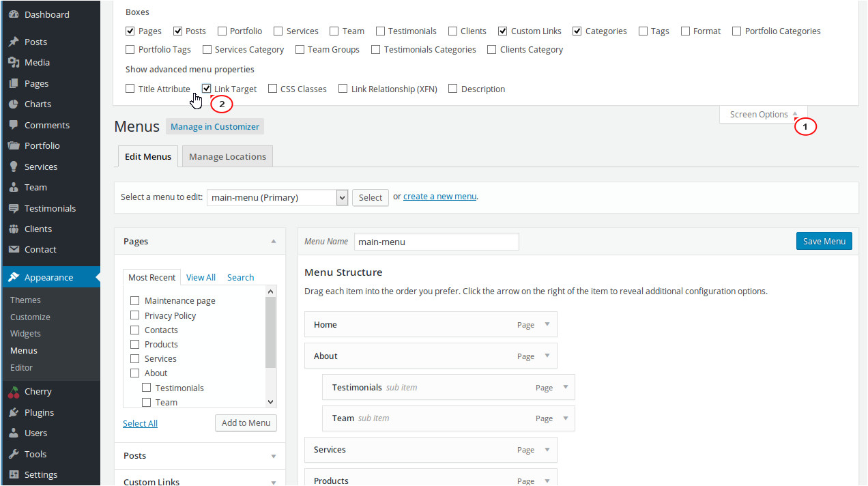Click the Charts pie icon
868x486 pixels.
[14, 104]
